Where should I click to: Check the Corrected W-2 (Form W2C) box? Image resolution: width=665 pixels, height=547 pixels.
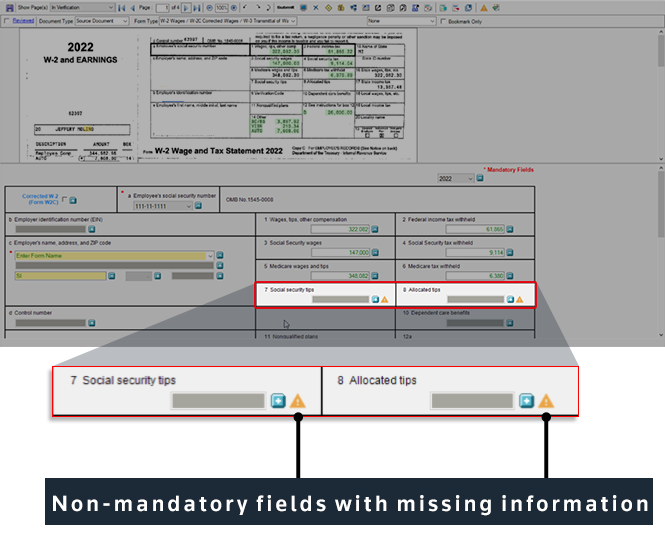pos(64,199)
